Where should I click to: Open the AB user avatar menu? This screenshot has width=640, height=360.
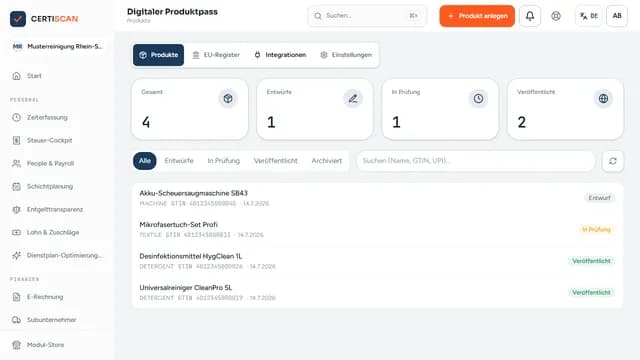pos(617,16)
